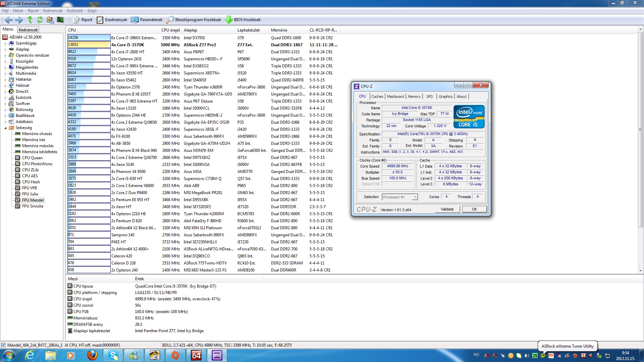Expand the Megjelenítés tree node
Viewport: 644px width, 362px height.
(x=5, y=68)
